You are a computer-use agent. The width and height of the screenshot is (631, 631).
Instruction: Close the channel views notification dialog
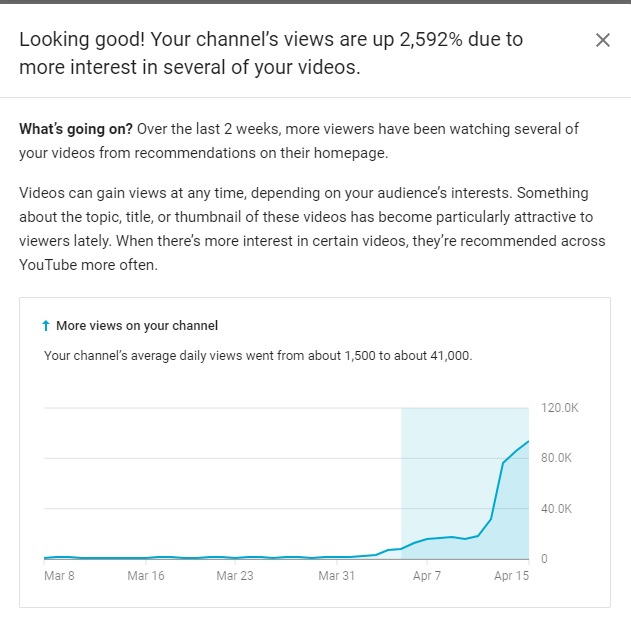(x=602, y=40)
